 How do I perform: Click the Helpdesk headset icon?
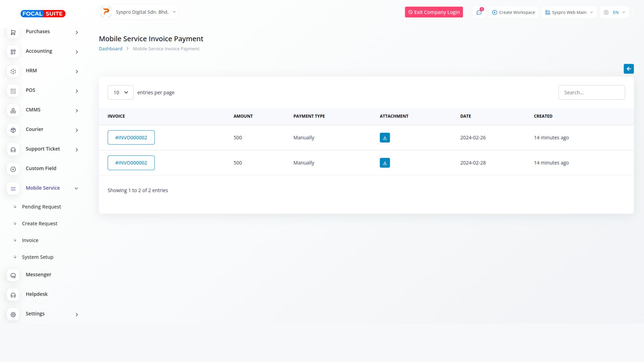(13, 295)
